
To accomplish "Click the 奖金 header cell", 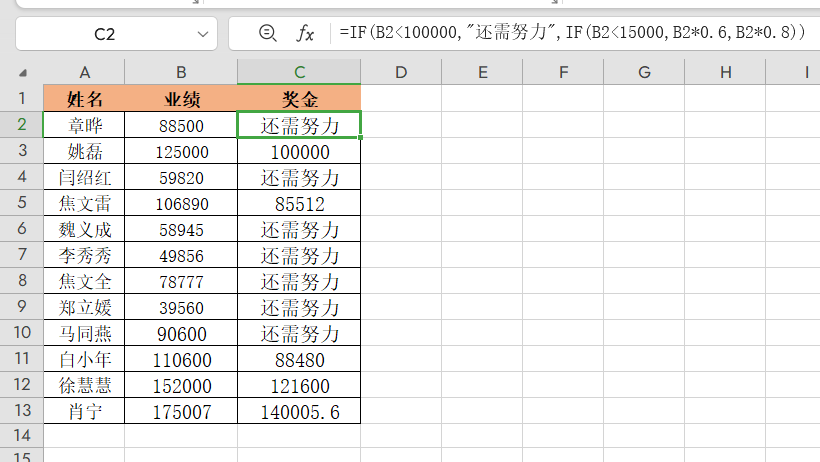I will pyautogui.click(x=299, y=98).
